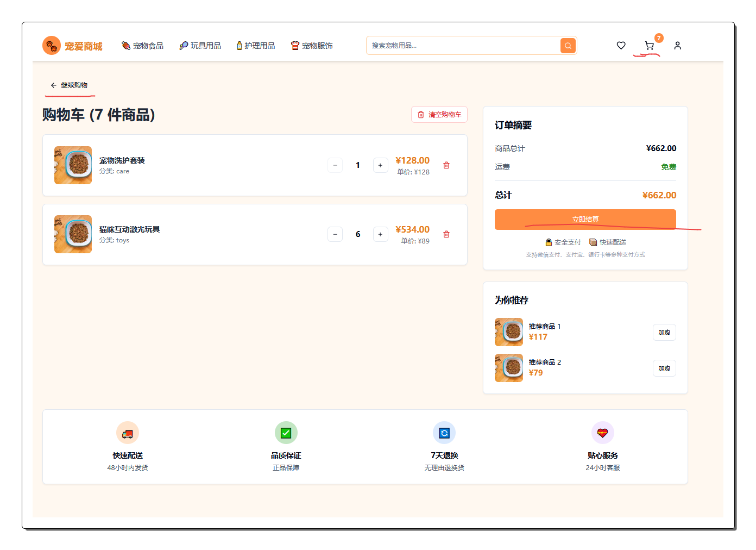Click the 清空购物车 button

[439, 115]
